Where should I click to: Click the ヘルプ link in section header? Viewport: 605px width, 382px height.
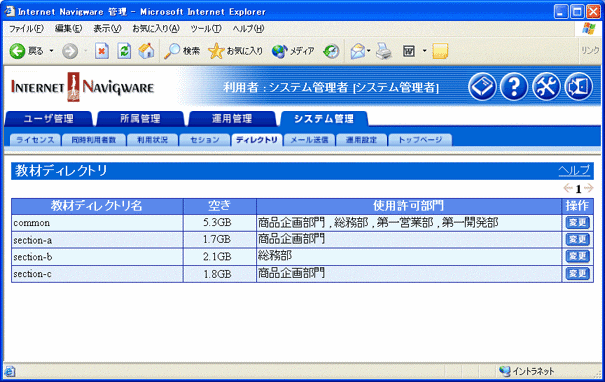(x=574, y=170)
